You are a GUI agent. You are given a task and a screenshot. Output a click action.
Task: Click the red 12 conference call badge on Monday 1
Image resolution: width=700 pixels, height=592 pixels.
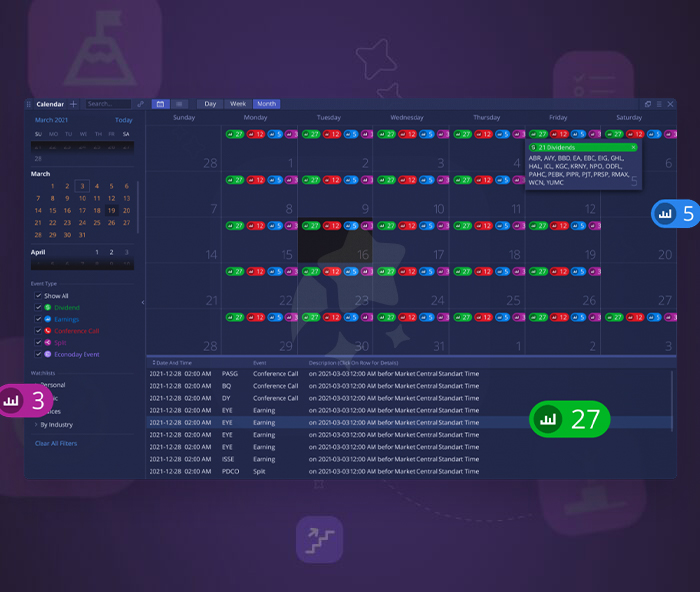point(256,133)
